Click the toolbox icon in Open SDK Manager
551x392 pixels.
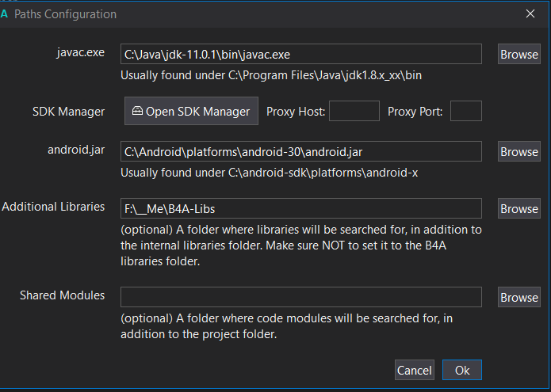click(137, 111)
